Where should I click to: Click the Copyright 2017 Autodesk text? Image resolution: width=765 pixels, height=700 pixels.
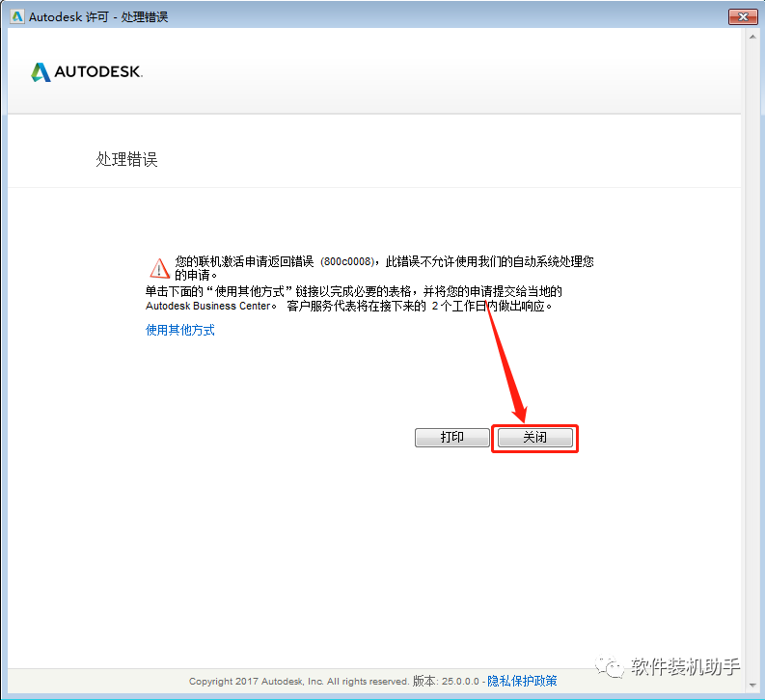[x=299, y=682]
